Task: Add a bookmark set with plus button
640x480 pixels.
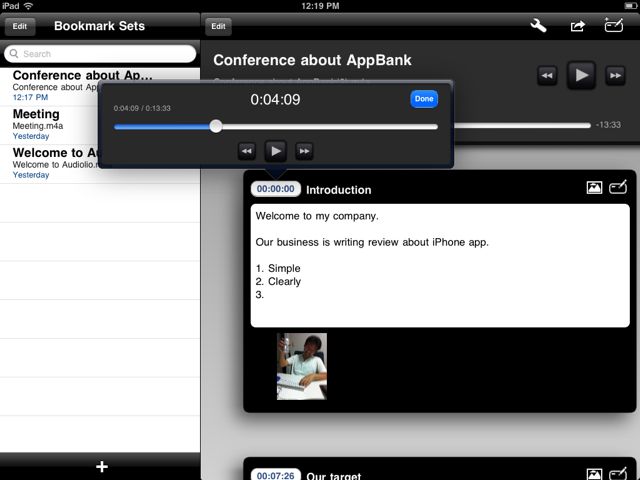Action: 102,467
